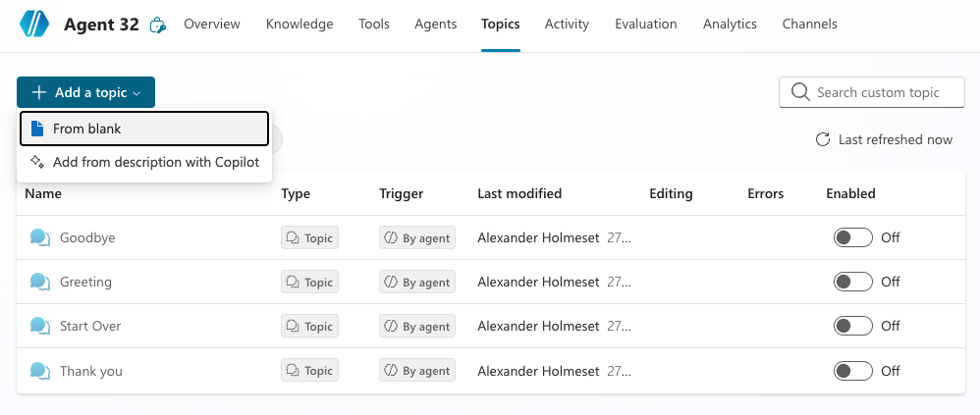Viewport: 980px width, 415px height.
Task: Sort by the Last modified column header
Action: [x=519, y=193]
